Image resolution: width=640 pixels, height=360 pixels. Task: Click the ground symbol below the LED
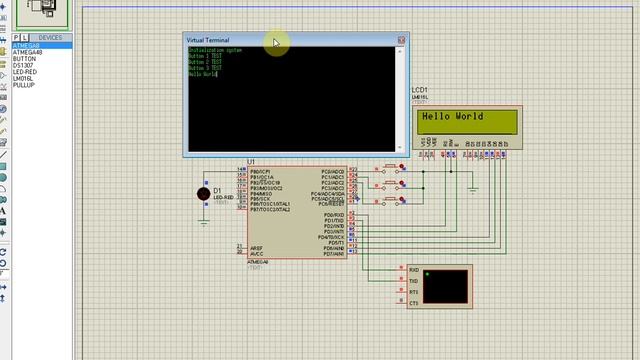[x=204, y=222]
